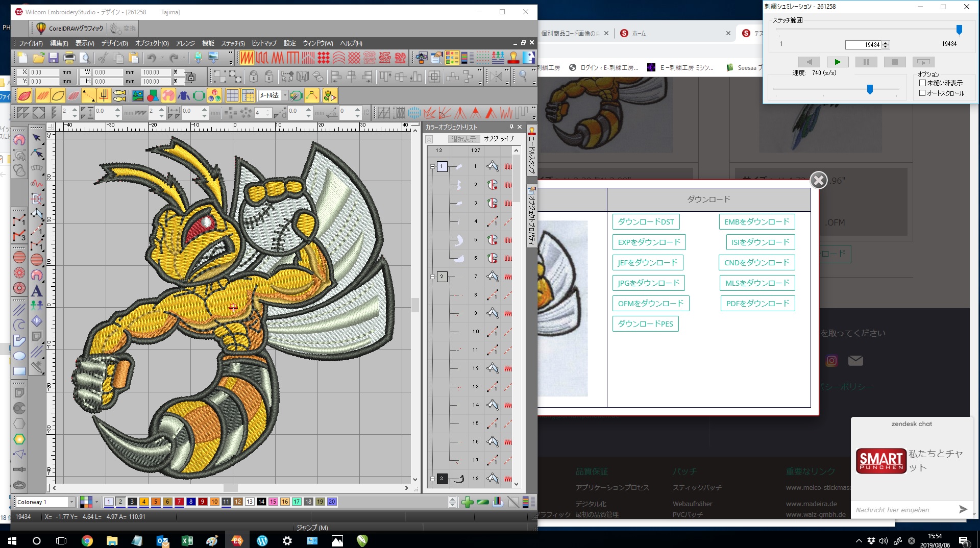Click the New design icon in the toolbar
Viewport: 980px width, 548px height.
coord(23,58)
